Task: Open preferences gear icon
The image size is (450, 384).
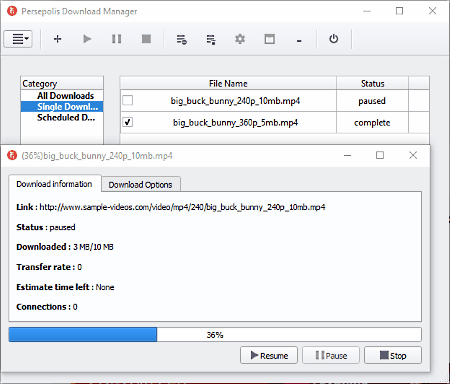Action: pos(240,39)
